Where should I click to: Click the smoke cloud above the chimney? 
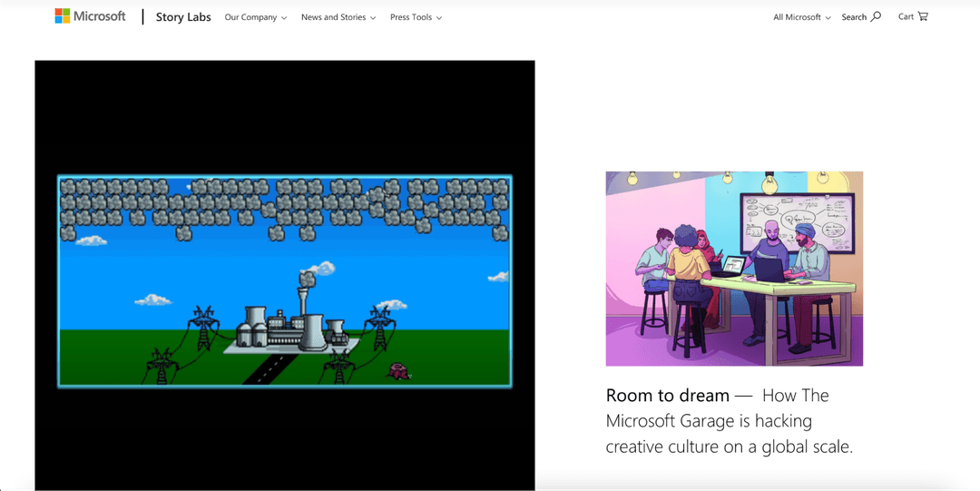click(x=318, y=269)
